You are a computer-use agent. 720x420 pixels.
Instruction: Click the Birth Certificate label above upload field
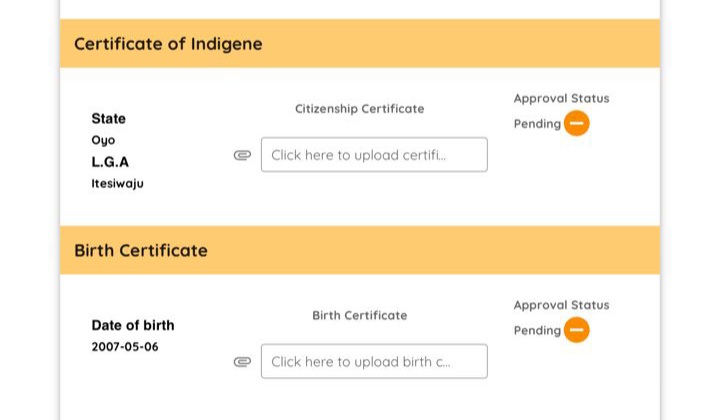[x=359, y=315]
